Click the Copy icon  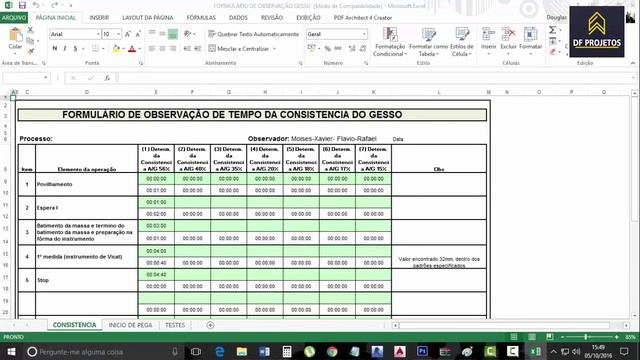point(30,41)
